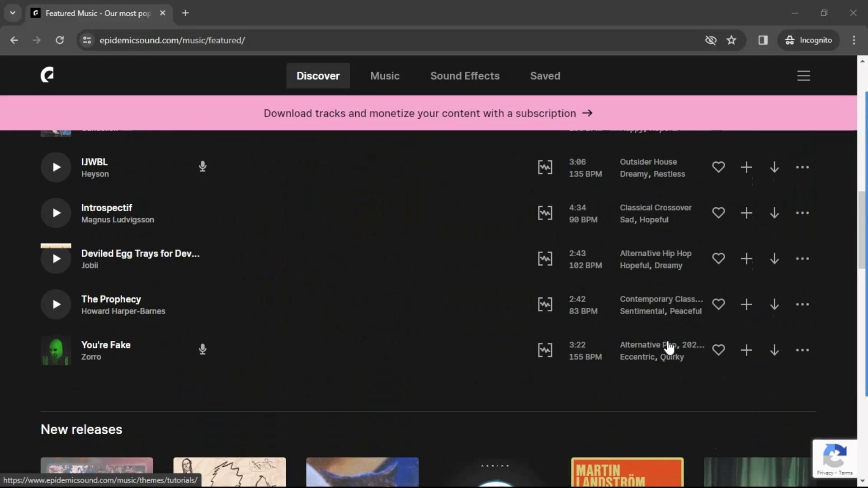Play Introspectif by Magnus Ludvigsson
This screenshot has height=488, width=868.
pyautogui.click(x=56, y=213)
